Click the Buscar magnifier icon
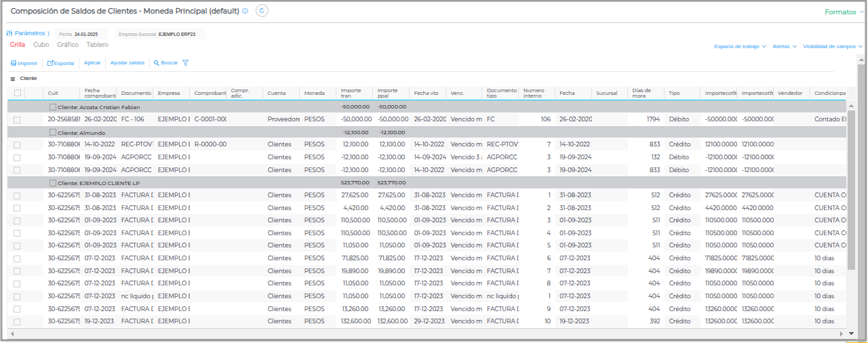This screenshot has width=868, height=343. pyautogui.click(x=157, y=63)
